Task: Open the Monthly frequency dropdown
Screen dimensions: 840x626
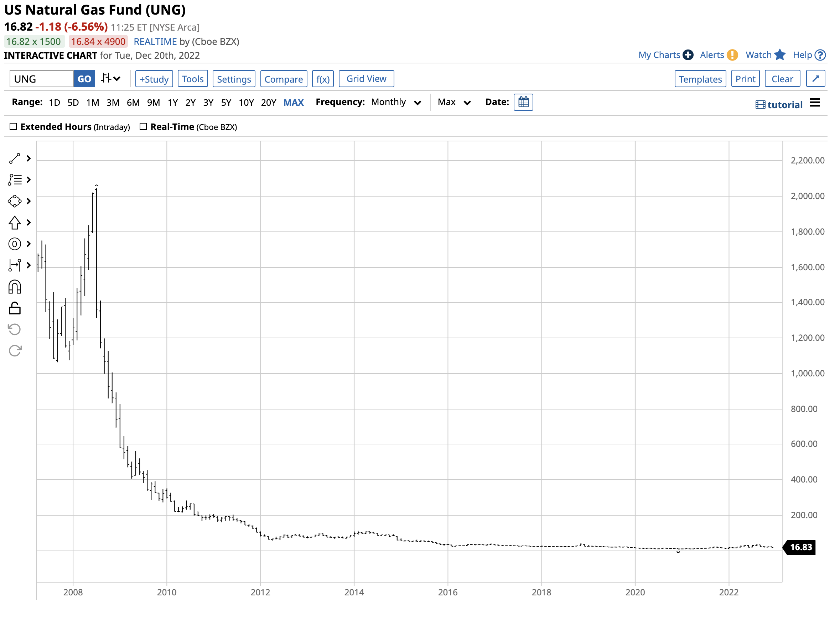Action: (x=396, y=102)
